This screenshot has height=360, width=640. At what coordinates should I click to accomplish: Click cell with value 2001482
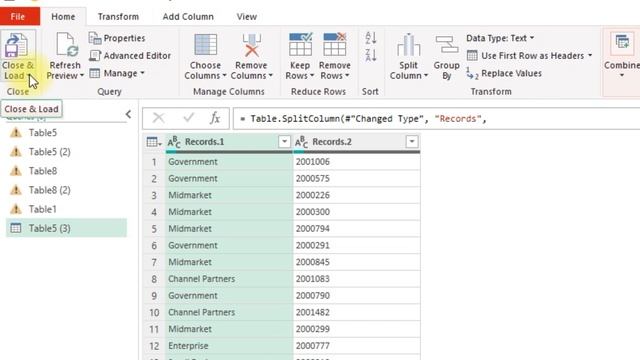tap(356, 312)
